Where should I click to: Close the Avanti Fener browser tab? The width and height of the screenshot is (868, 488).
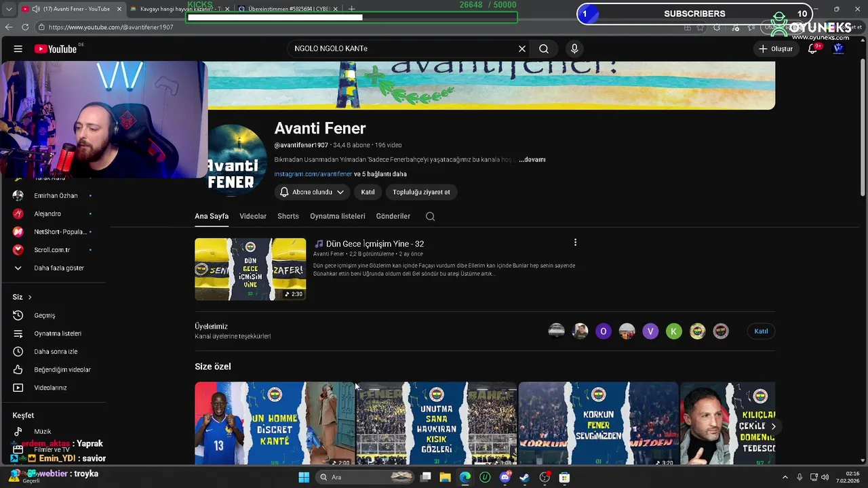pyautogui.click(x=119, y=9)
